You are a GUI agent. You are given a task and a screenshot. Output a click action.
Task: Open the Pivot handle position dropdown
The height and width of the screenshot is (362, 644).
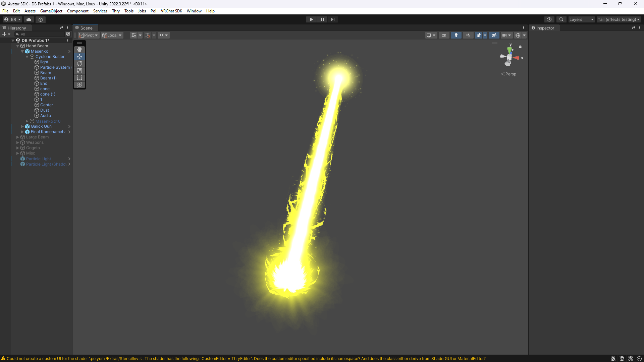(x=89, y=35)
